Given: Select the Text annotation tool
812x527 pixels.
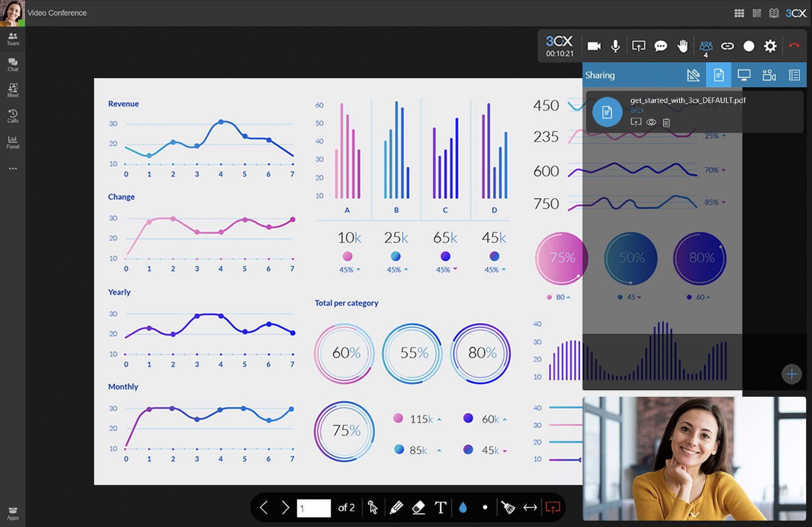Looking at the screenshot, I should coord(440,507).
